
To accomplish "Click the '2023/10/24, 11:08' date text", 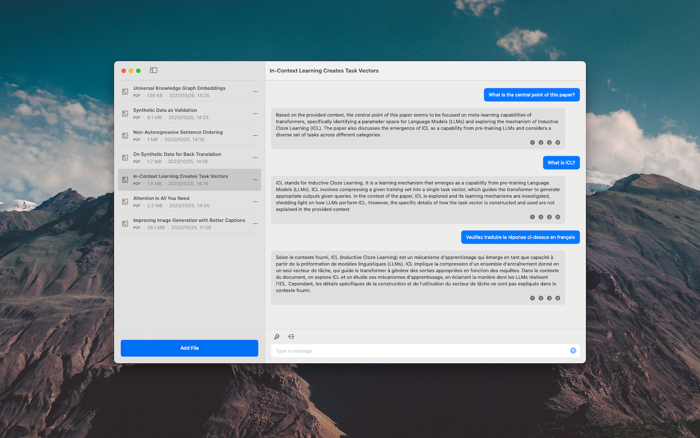I will (x=191, y=228).
